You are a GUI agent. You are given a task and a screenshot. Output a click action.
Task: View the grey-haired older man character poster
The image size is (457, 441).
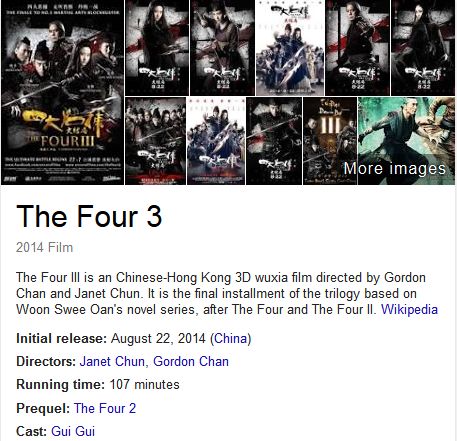(x=357, y=48)
